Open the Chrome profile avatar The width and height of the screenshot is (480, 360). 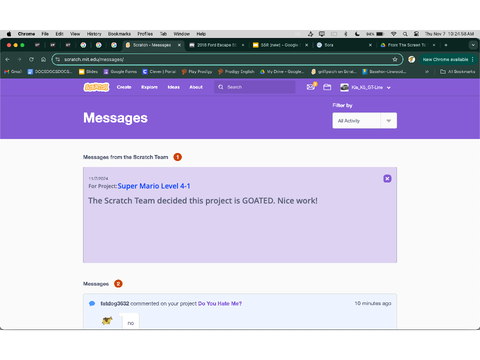pos(412,59)
